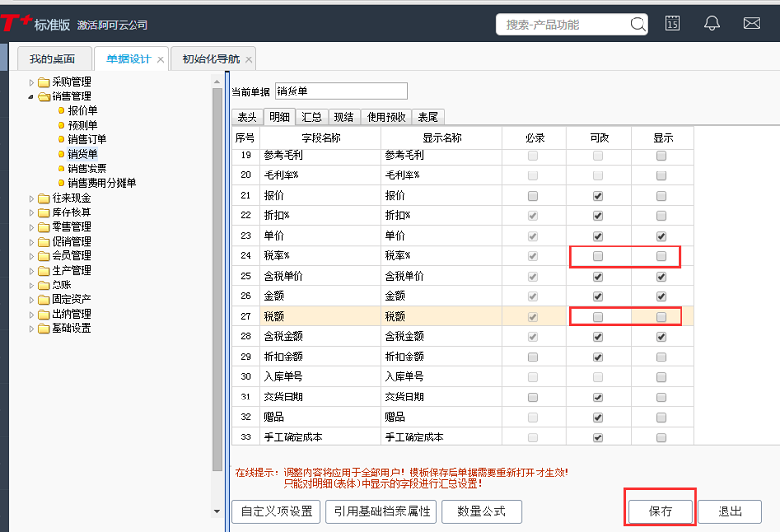This screenshot has height=532, width=780.
Task: Open the 数量公式 button
Action: point(481,512)
